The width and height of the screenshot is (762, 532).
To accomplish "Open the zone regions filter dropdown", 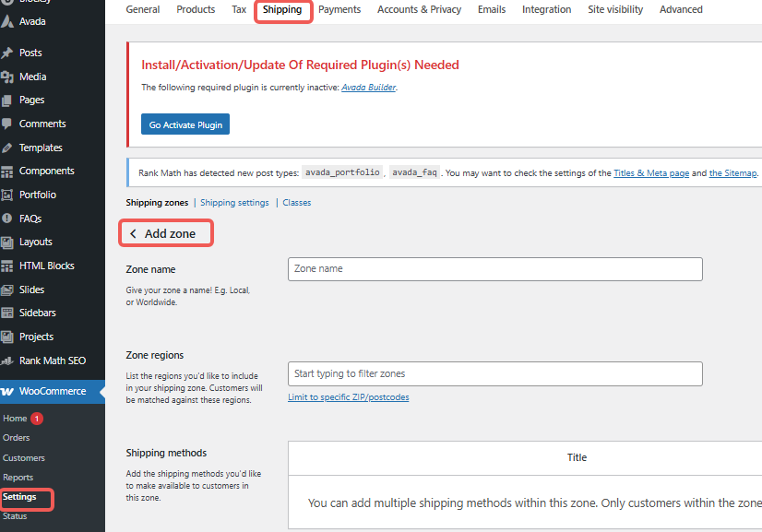I will tap(494, 373).
